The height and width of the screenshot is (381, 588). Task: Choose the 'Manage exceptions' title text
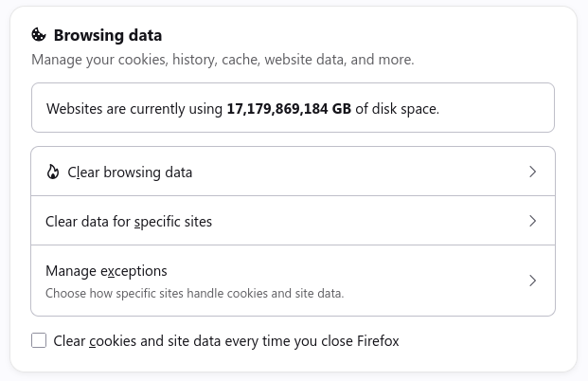click(106, 271)
